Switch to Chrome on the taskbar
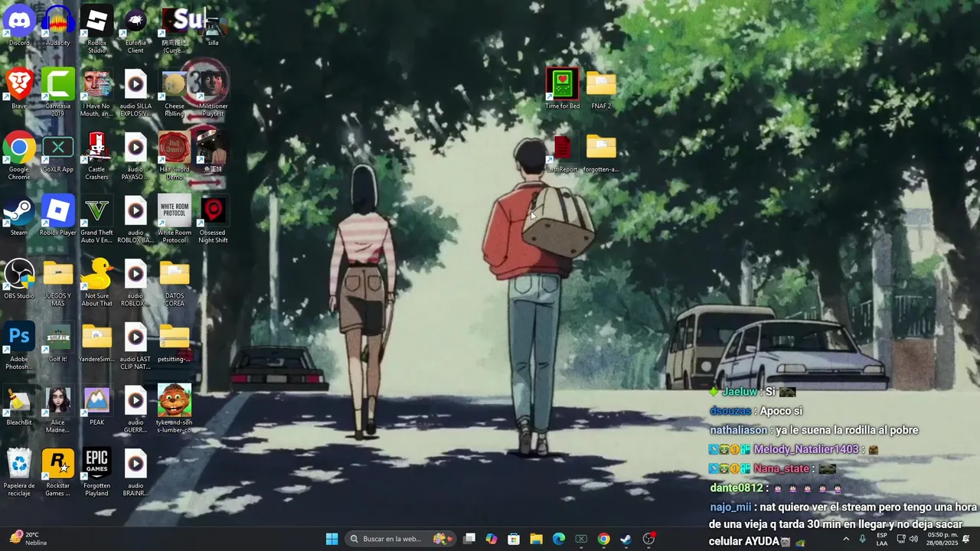Image resolution: width=980 pixels, height=551 pixels. pos(603,539)
